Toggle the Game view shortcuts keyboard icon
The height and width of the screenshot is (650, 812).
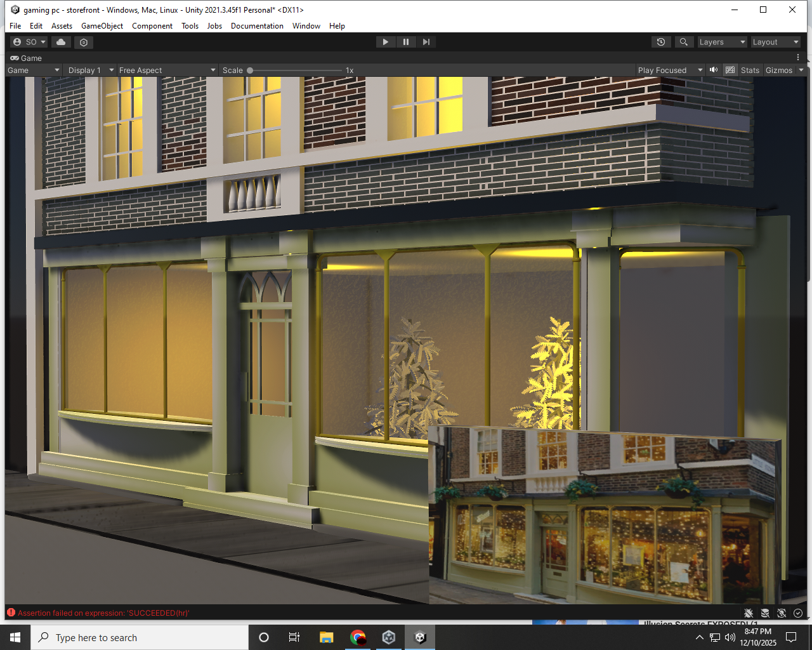tap(730, 70)
